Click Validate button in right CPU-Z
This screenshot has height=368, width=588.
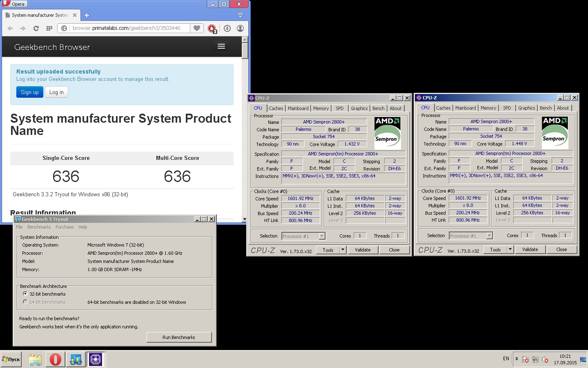click(x=530, y=249)
